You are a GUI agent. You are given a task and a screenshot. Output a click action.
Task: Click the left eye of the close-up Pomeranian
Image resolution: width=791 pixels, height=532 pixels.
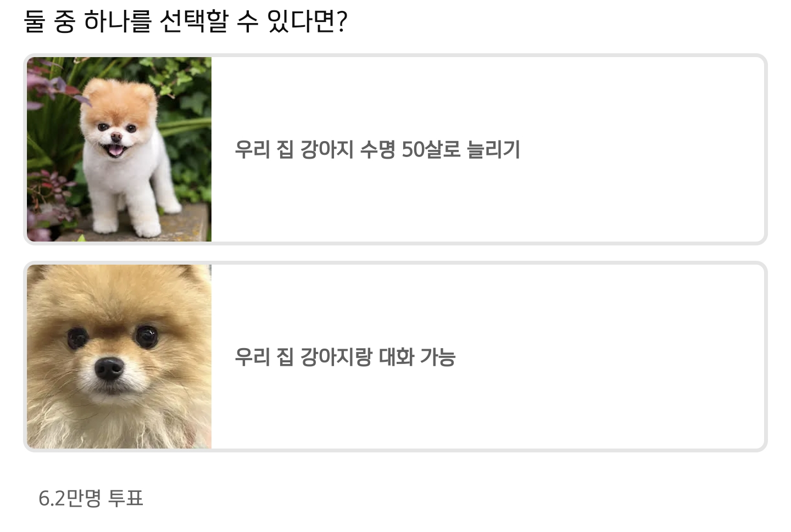79,337
